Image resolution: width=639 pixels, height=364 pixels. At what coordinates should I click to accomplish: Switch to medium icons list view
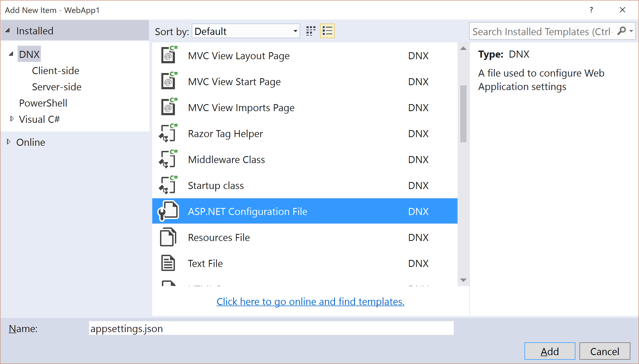[327, 31]
